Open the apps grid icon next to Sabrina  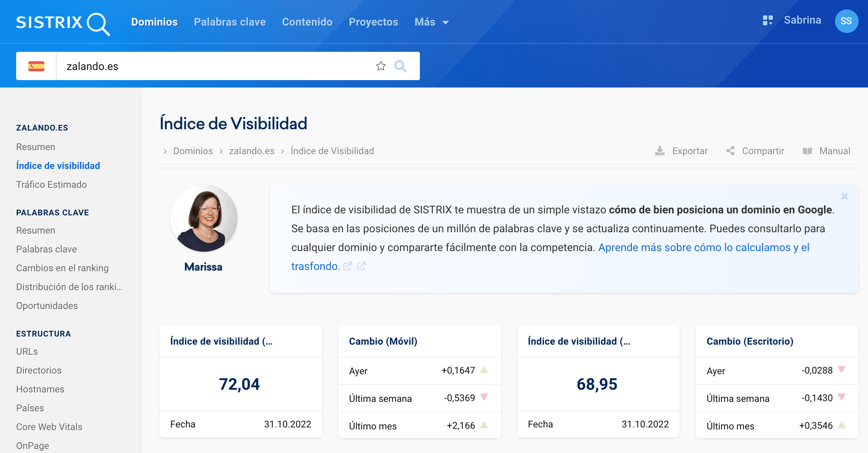tap(768, 20)
